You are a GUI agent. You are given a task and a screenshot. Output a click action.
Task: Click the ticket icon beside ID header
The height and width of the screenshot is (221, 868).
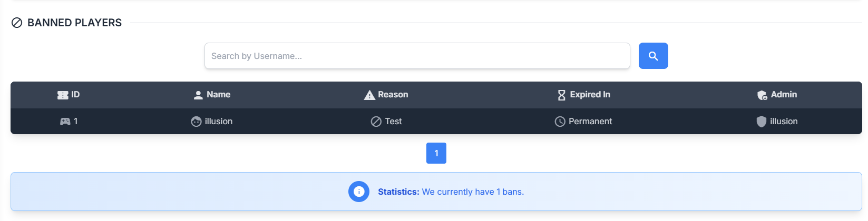[x=63, y=95]
